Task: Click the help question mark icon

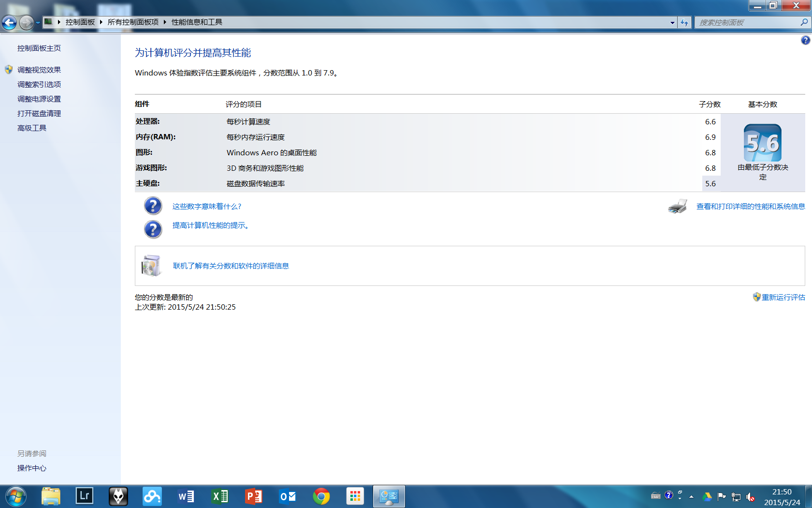Action: tap(805, 40)
